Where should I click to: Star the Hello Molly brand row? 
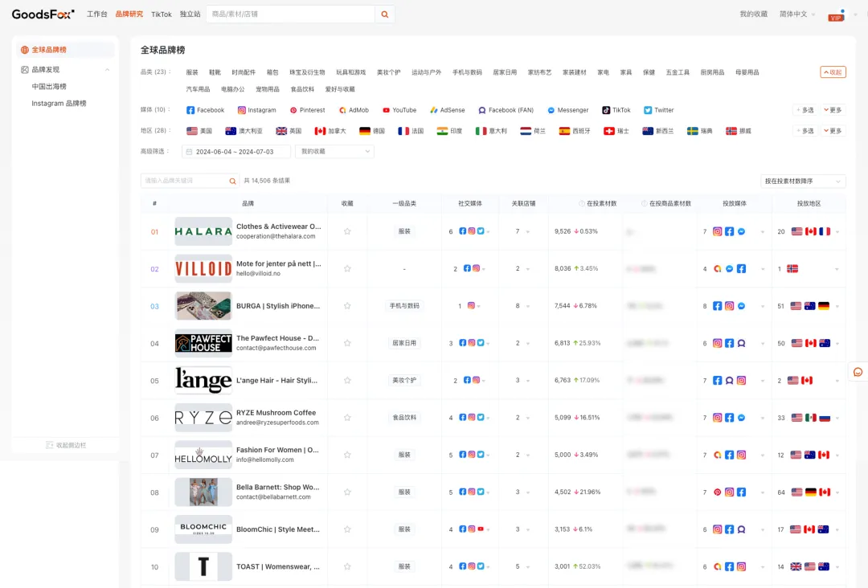(x=347, y=455)
